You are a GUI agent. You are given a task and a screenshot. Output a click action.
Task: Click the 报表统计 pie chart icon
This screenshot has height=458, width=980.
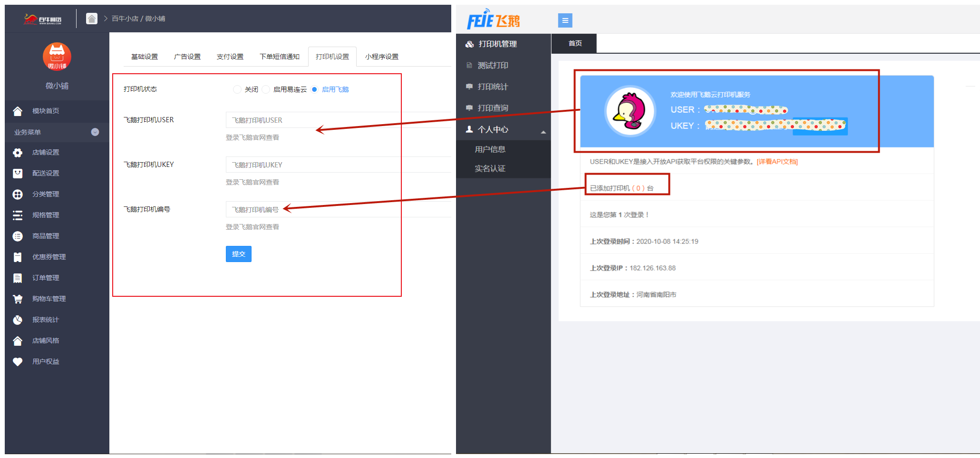[x=18, y=320]
